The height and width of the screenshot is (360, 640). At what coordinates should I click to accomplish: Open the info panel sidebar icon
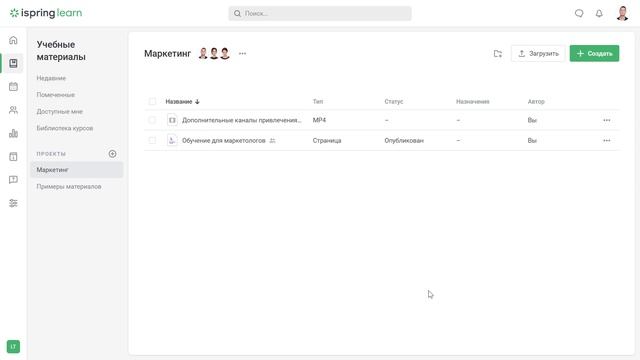(x=13, y=157)
